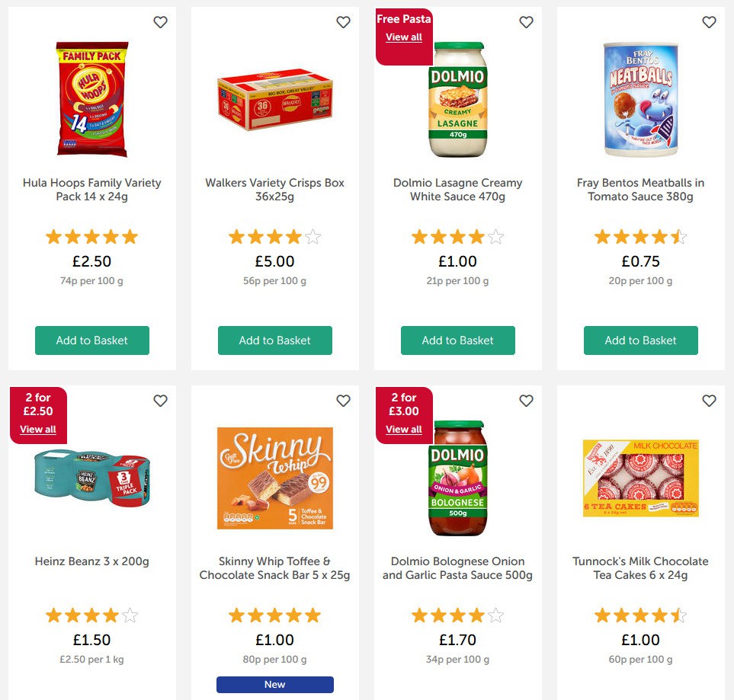Add Dolmio Lasagne Creamy White Sauce to Basket
This screenshot has height=700, width=734.
(x=457, y=340)
